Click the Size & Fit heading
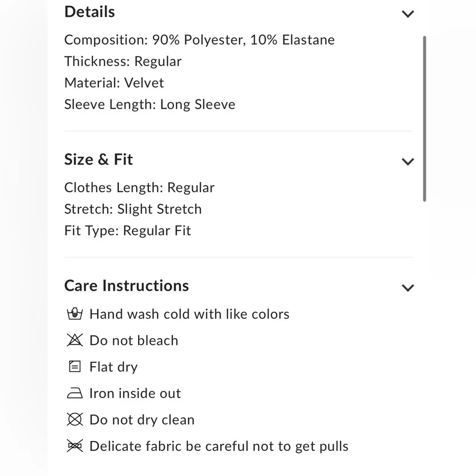This screenshot has width=476, height=476. coord(99,159)
